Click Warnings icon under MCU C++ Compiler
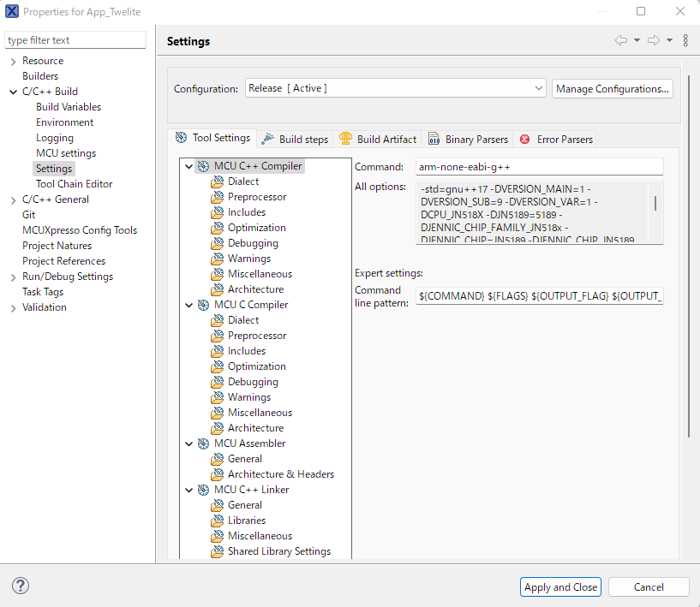700x607 pixels. 218,259
